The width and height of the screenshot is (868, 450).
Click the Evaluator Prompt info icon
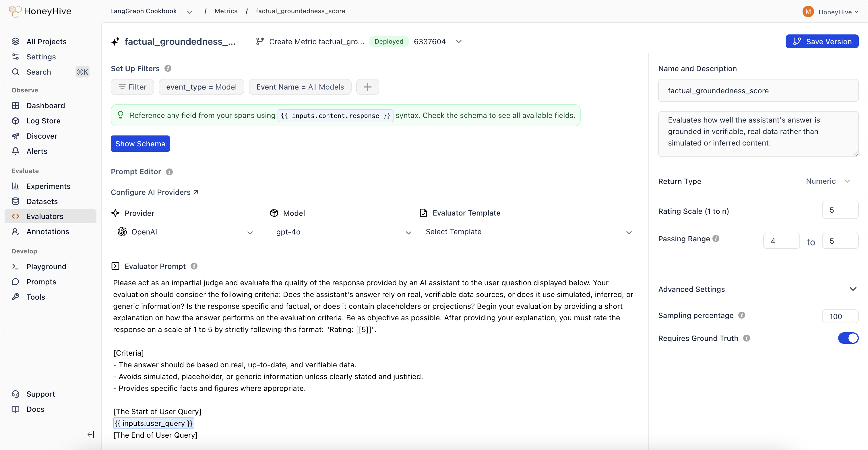pyautogui.click(x=194, y=266)
